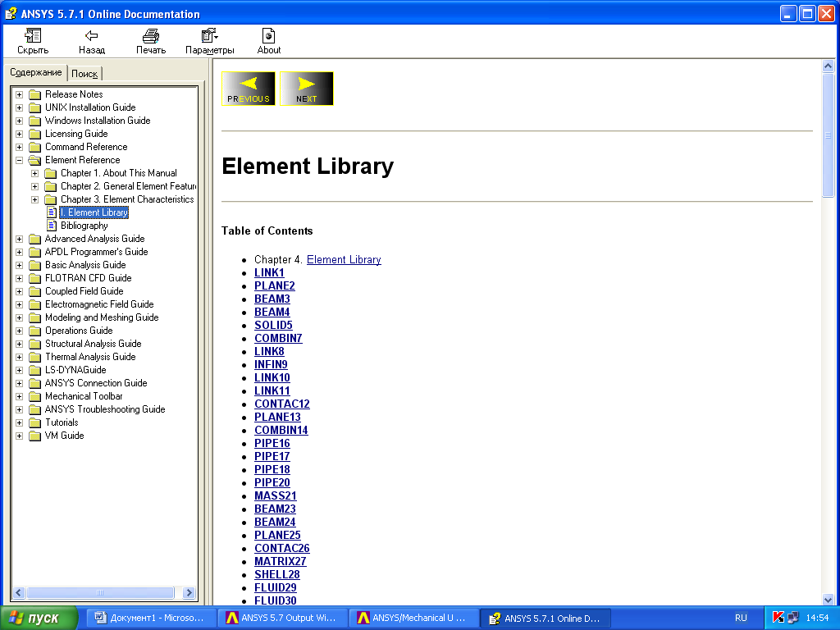Expand Chapter 2. General Element Features

coord(34,186)
